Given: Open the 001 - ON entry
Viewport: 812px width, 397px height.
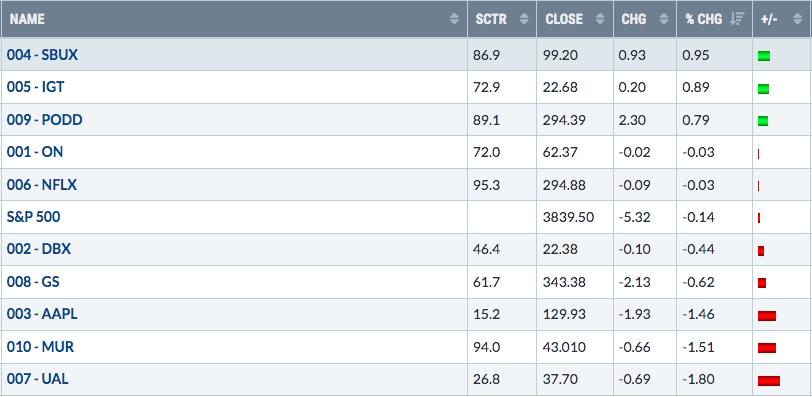Looking at the screenshot, I should tap(35, 152).
